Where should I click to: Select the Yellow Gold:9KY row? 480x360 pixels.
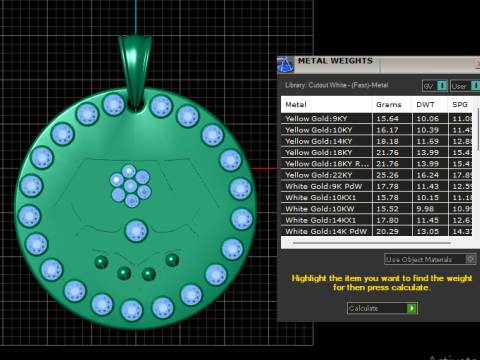click(377, 119)
